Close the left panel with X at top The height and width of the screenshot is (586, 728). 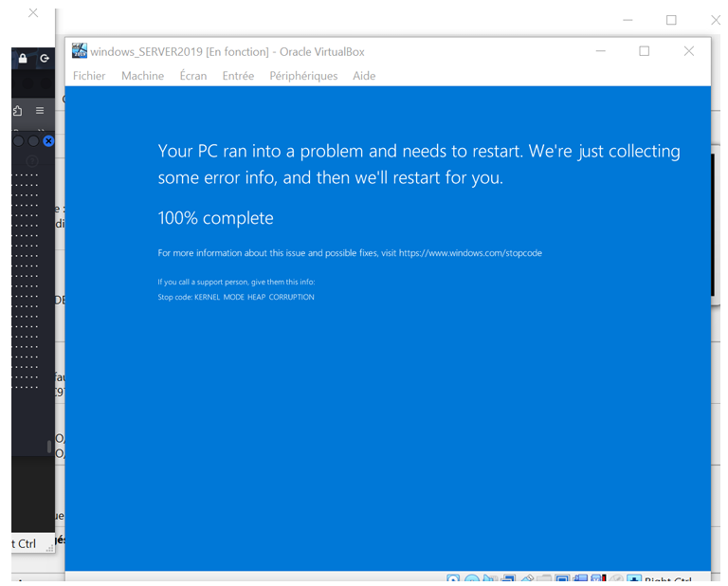[x=33, y=13]
